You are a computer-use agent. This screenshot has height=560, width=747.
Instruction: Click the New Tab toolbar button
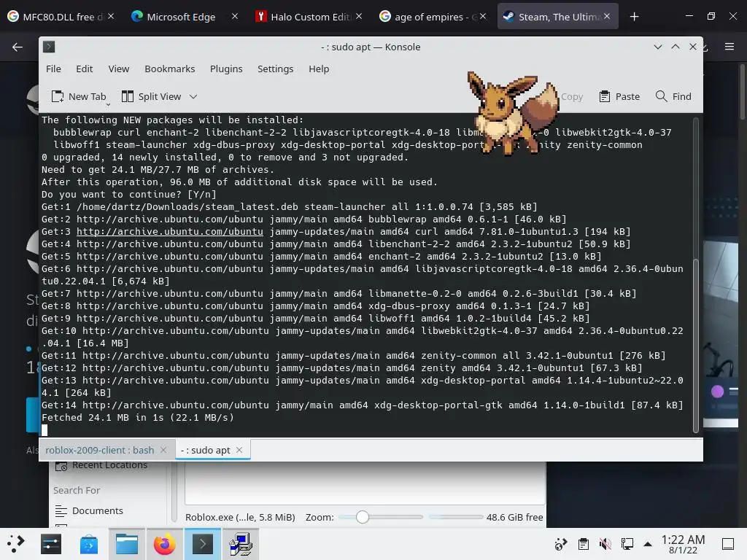coord(79,97)
